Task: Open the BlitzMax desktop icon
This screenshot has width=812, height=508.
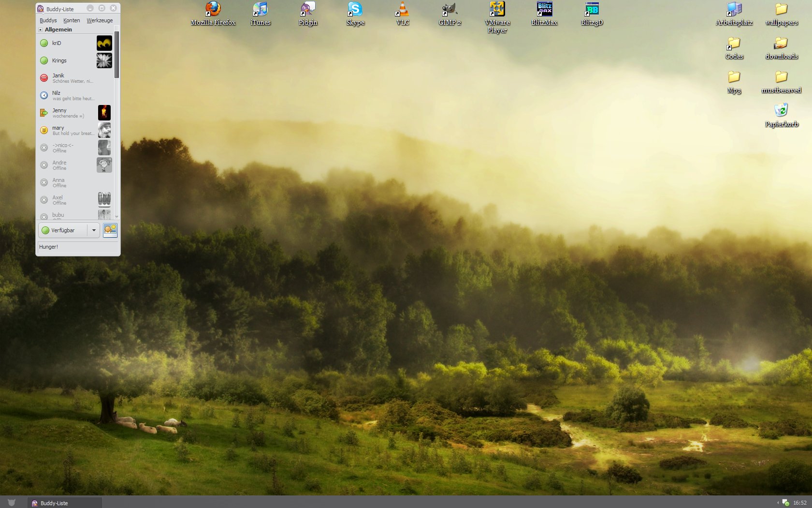Action: point(544,10)
